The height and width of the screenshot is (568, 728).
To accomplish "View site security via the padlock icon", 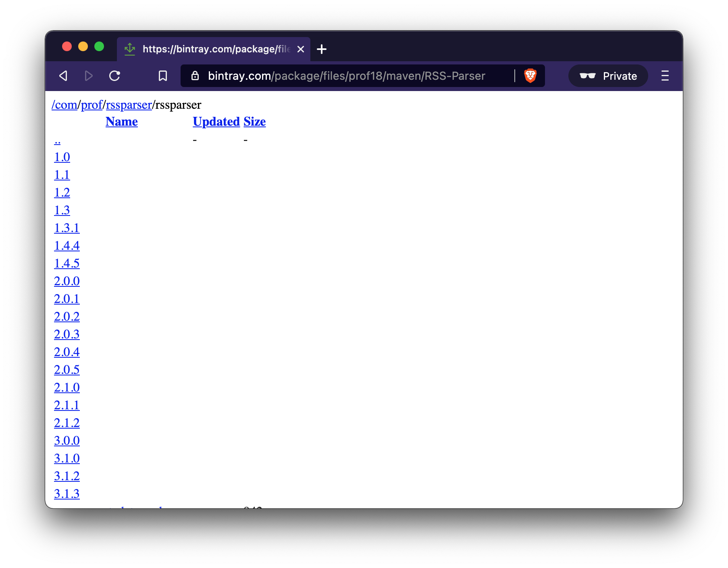I will point(195,76).
